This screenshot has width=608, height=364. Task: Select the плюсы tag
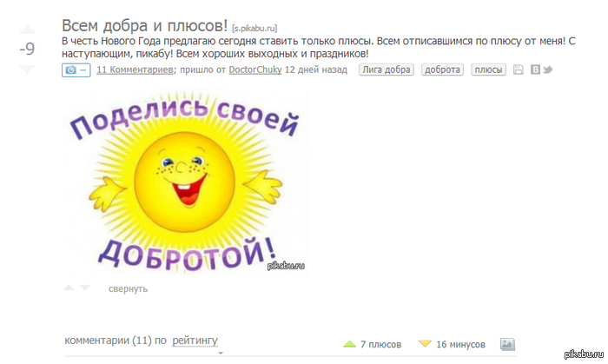tap(488, 69)
